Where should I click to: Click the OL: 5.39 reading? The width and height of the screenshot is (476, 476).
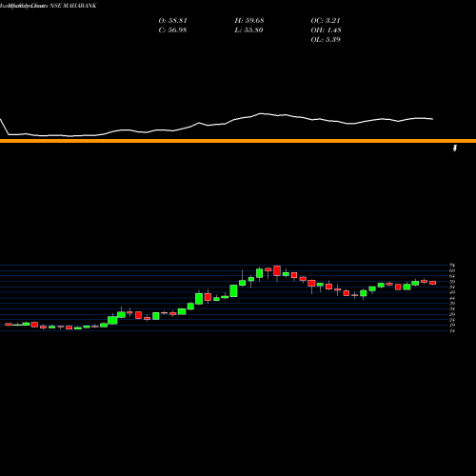pyautogui.click(x=326, y=40)
